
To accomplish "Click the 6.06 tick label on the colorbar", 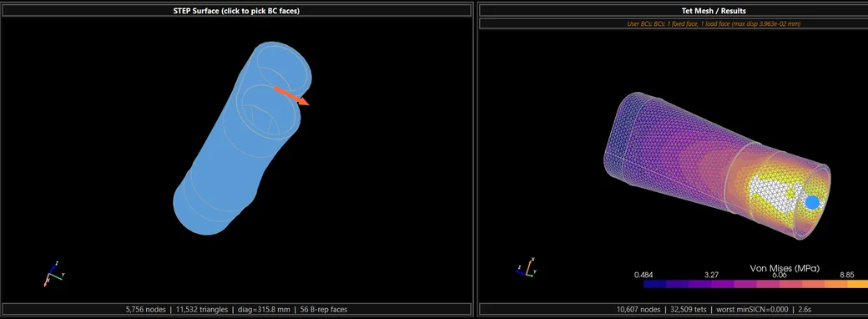I will coord(780,275).
